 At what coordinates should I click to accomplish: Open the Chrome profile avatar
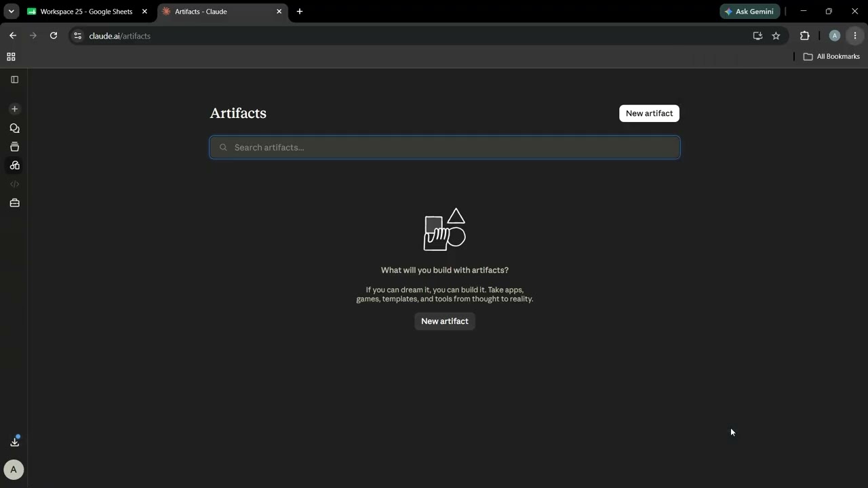point(835,36)
